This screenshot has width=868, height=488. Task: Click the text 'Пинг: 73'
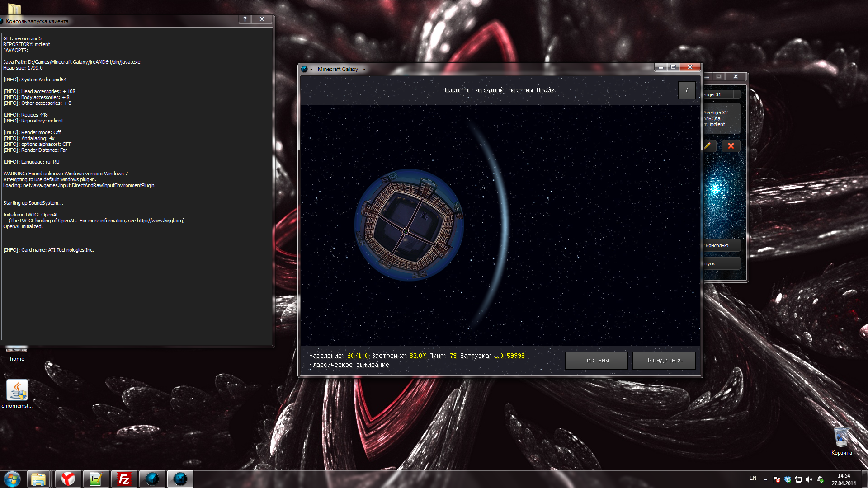click(443, 356)
